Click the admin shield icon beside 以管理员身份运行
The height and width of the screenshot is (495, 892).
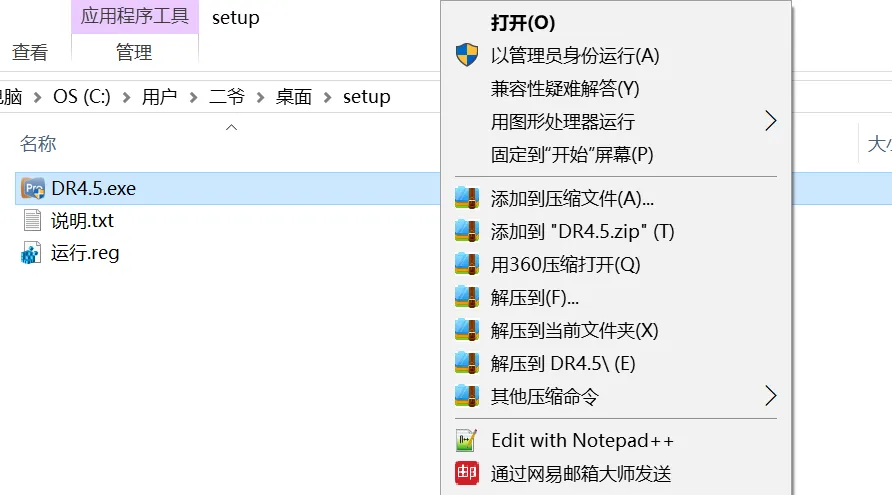click(x=466, y=55)
